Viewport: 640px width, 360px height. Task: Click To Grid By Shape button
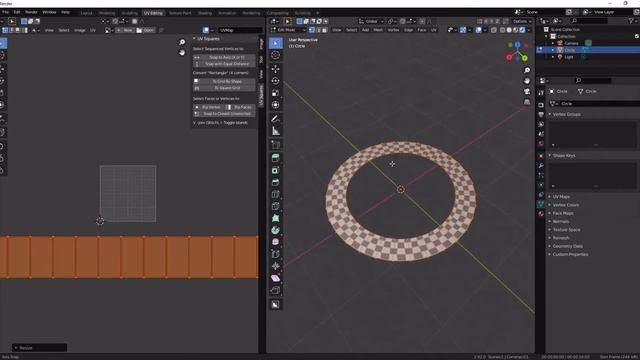pyautogui.click(x=224, y=81)
